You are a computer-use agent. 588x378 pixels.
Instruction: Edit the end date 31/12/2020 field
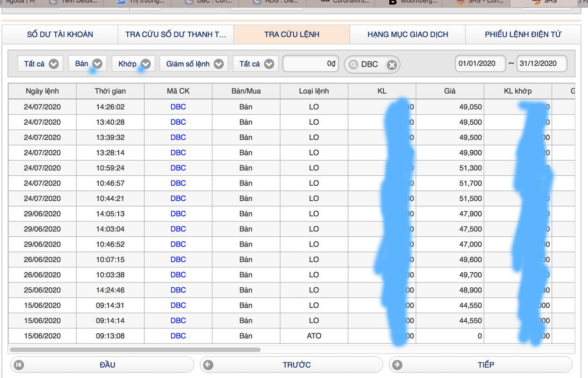[542, 64]
